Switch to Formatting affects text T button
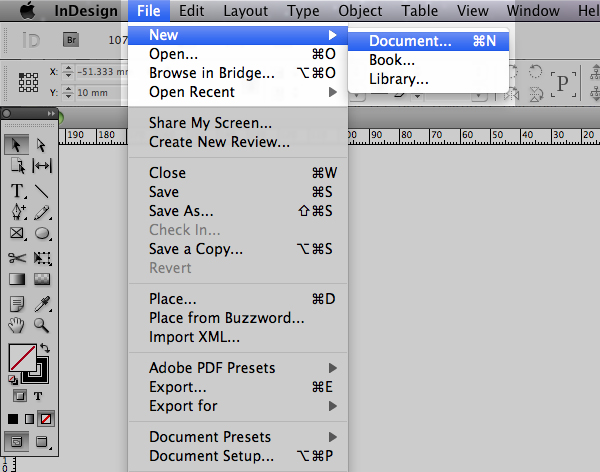This screenshot has height=472, width=600. pos(38,396)
